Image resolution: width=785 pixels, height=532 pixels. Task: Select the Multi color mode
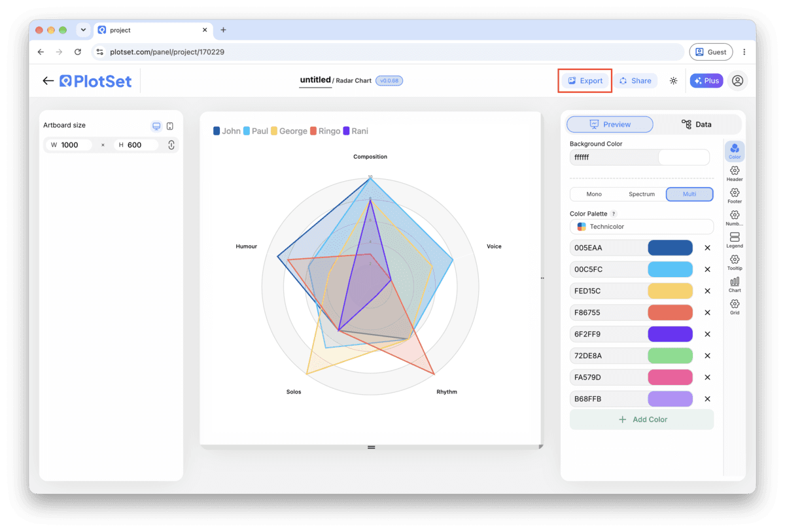[x=689, y=194]
